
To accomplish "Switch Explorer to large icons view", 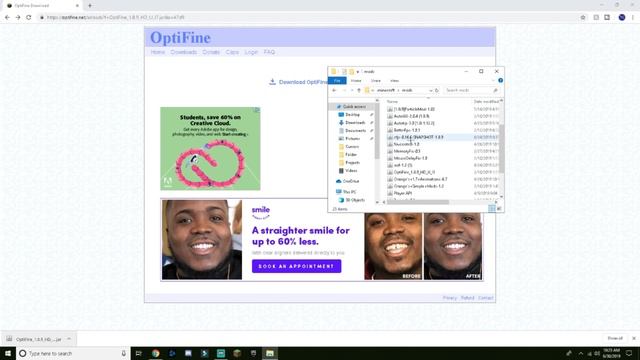I will (499, 209).
